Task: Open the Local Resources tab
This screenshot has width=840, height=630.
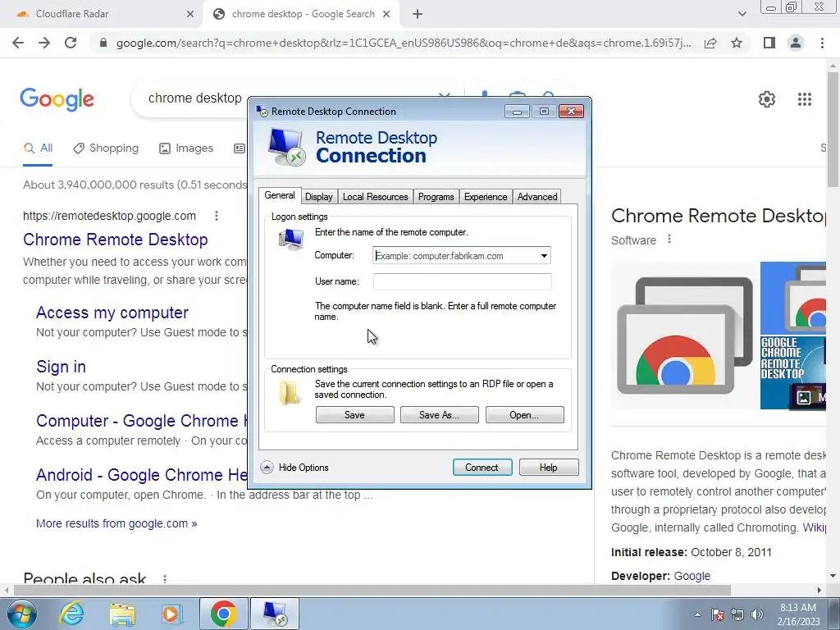Action: [x=375, y=197]
